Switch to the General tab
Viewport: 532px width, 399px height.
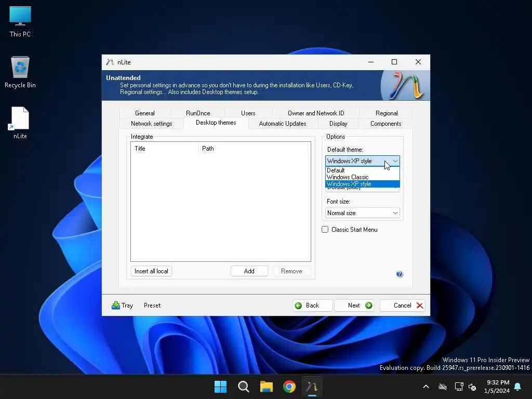tap(145, 113)
